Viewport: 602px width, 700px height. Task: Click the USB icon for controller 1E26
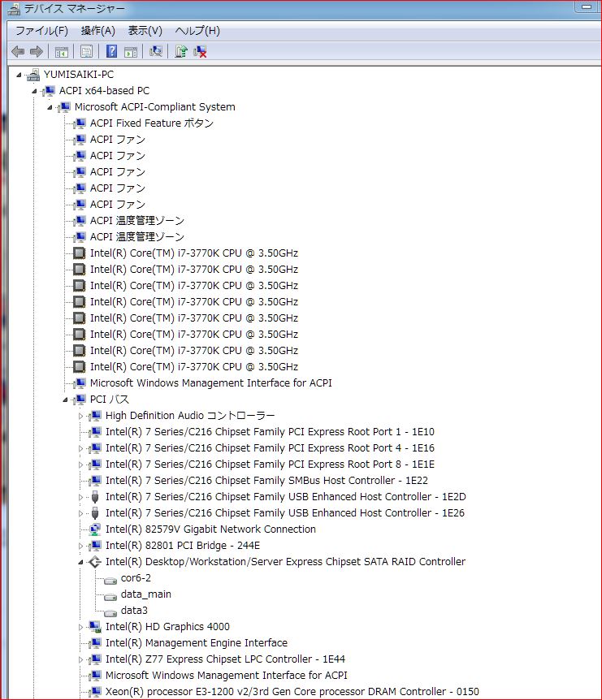(x=95, y=513)
